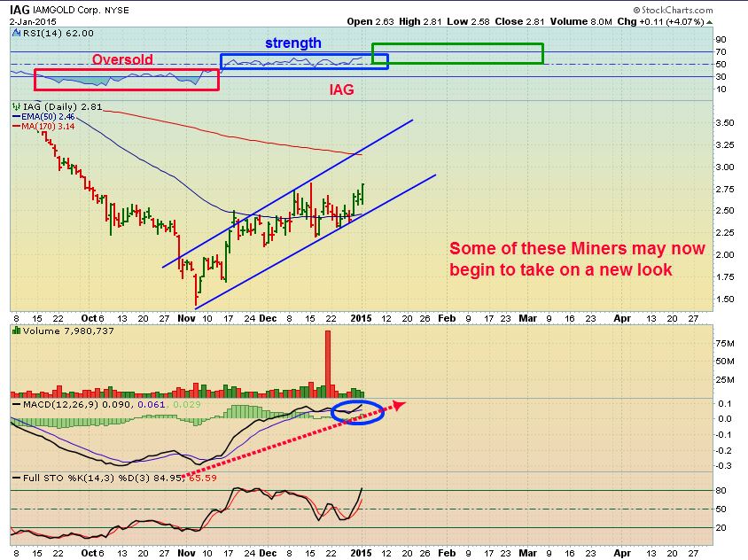
Task: Click the EMA(50) 2.46 legend text
Action: (x=48, y=116)
